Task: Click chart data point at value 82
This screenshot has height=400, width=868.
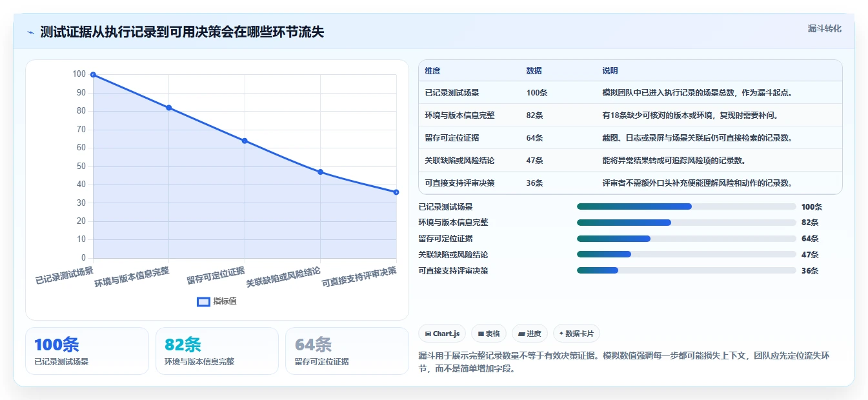Action: click(x=169, y=108)
